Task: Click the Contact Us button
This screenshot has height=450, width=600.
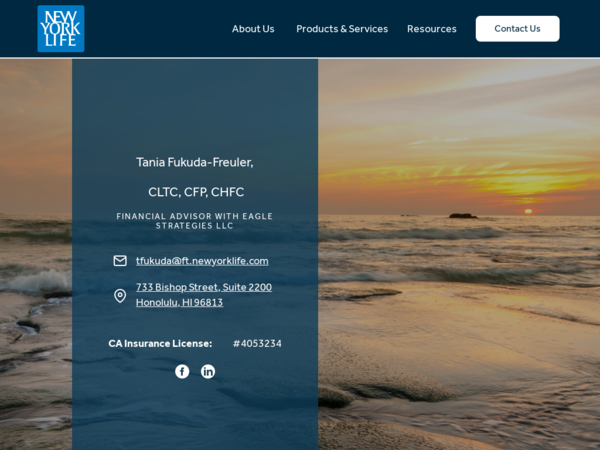Action: [x=517, y=29]
